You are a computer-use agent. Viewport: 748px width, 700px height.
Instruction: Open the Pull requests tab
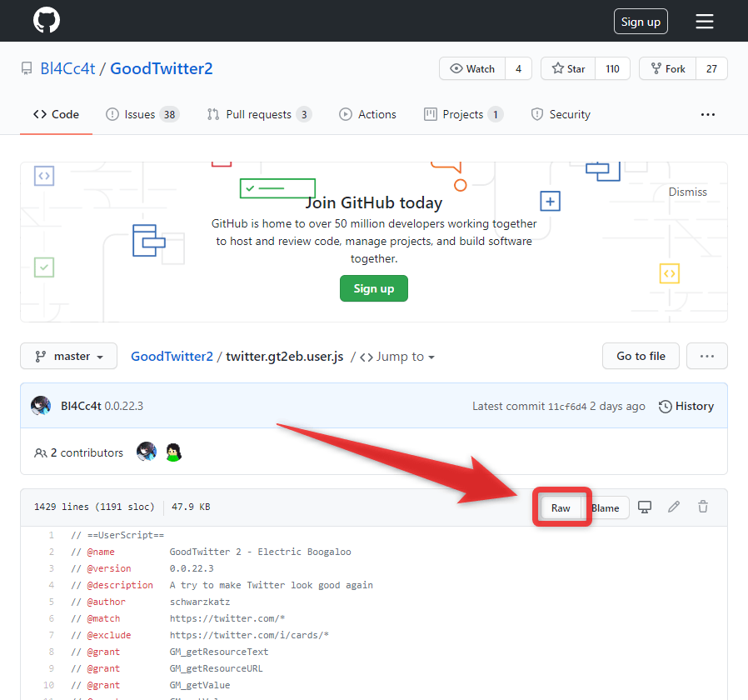click(259, 114)
